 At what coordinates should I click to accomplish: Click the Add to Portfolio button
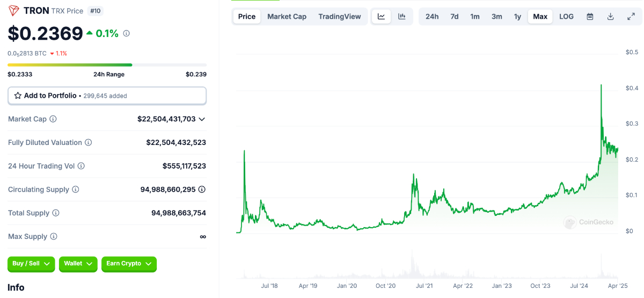(x=107, y=96)
